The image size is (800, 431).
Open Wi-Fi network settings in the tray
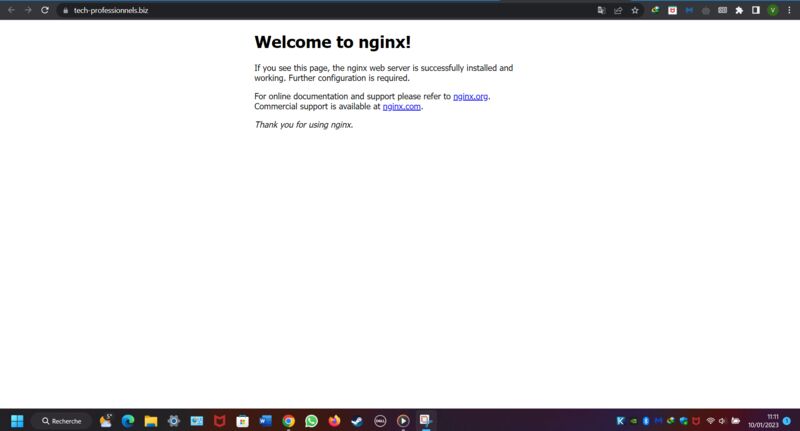[710, 421]
